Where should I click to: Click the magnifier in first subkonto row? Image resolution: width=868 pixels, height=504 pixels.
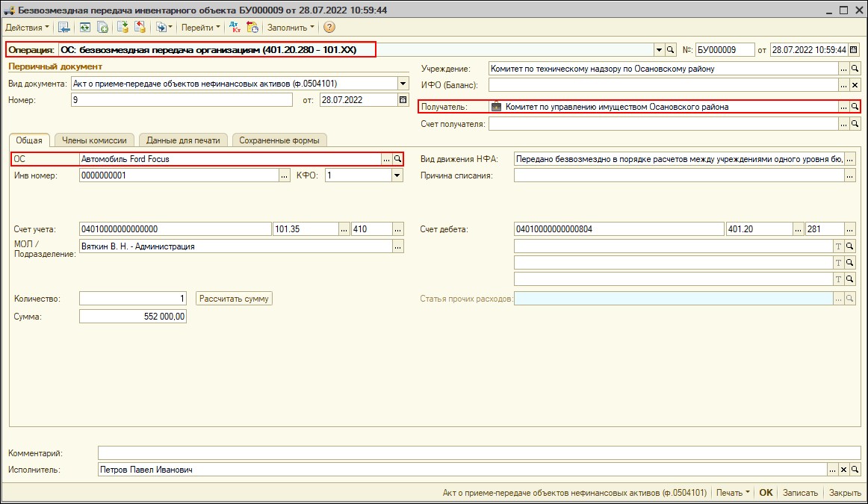(x=850, y=246)
